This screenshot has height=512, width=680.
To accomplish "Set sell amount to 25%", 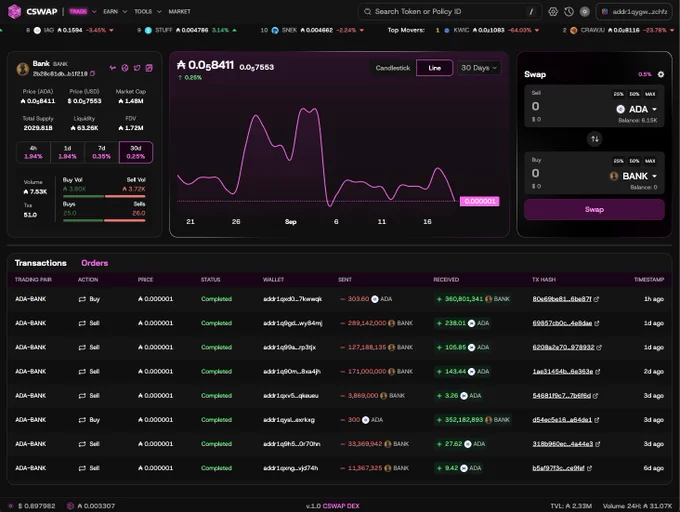I will click(x=618, y=94).
